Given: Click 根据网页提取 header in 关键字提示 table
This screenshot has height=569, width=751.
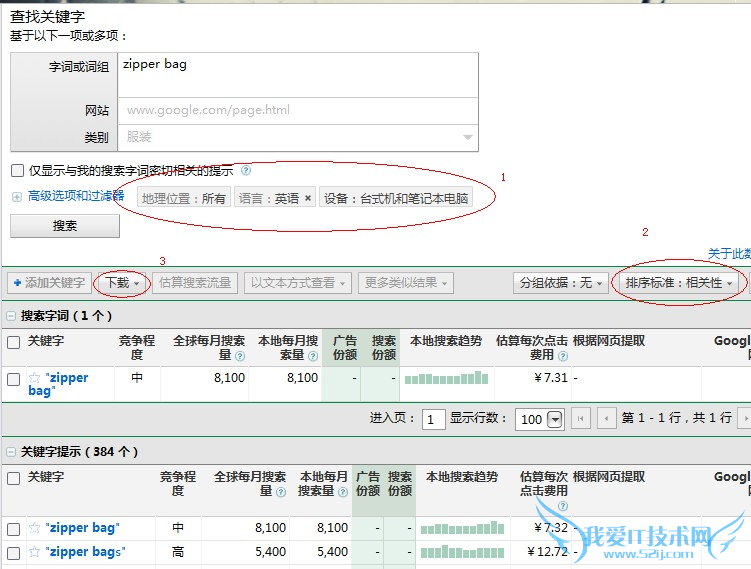Looking at the screenshot, I should (x=609, y=477).
